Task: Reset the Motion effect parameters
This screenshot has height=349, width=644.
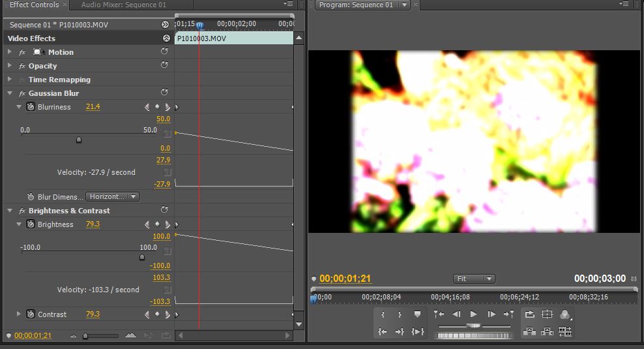Action: pyautogui.click(x=165, y=52)
